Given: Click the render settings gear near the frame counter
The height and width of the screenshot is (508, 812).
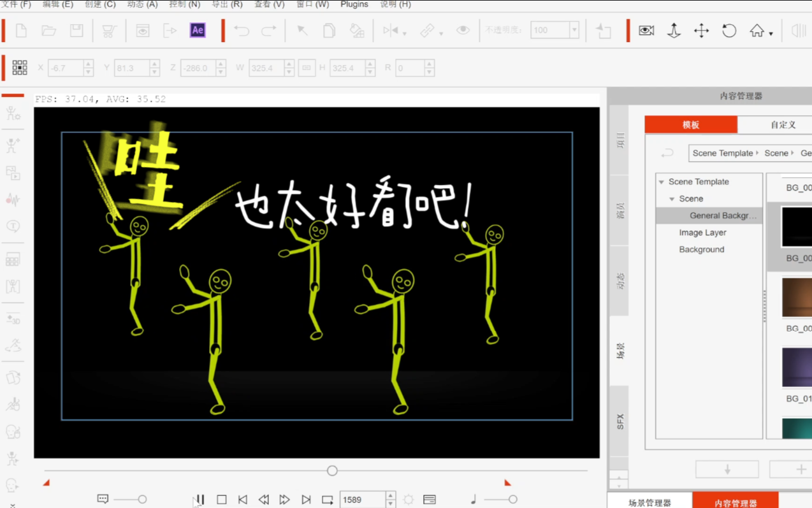Looking at the screenshot, I should (408, 499).
